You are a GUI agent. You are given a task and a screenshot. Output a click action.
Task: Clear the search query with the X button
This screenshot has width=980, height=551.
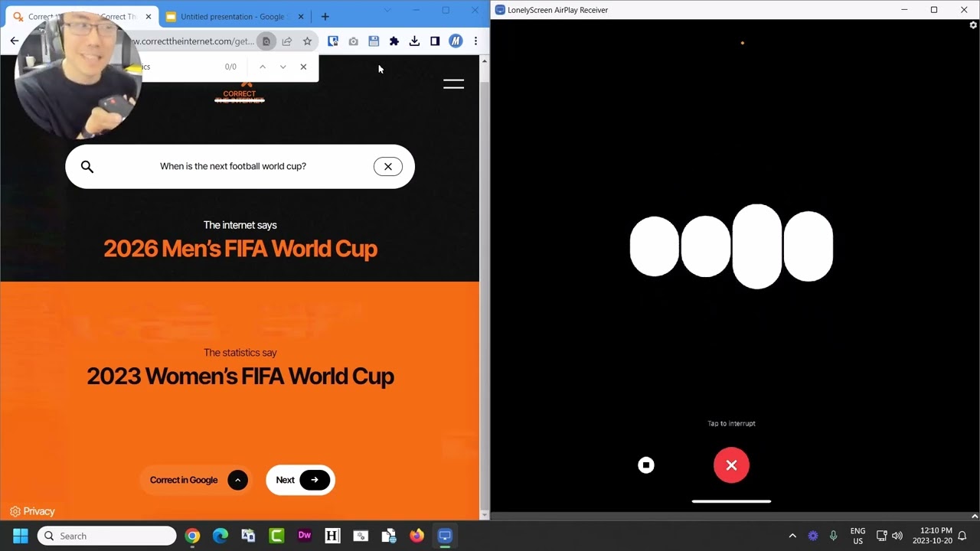click(x=388, y=167)
